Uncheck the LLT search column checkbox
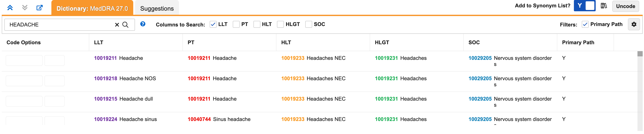The image size is (644, 134). pyautogui.click(x=213, y=25)
